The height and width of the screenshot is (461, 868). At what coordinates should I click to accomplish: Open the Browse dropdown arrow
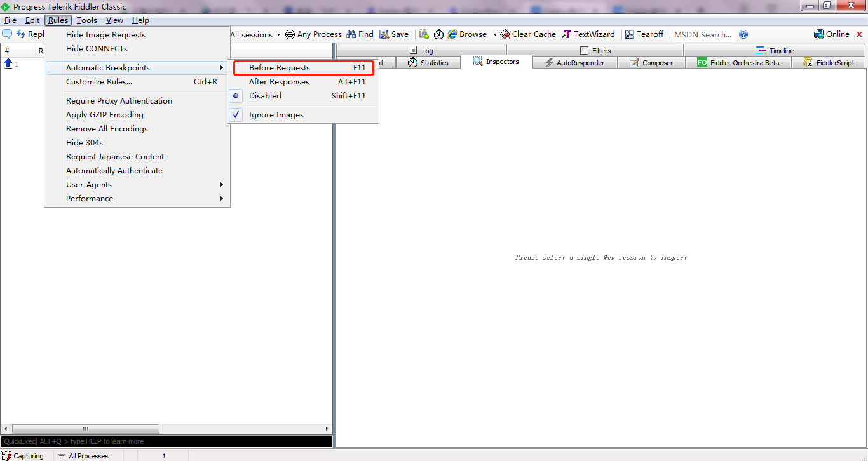[x=495, y=35]
